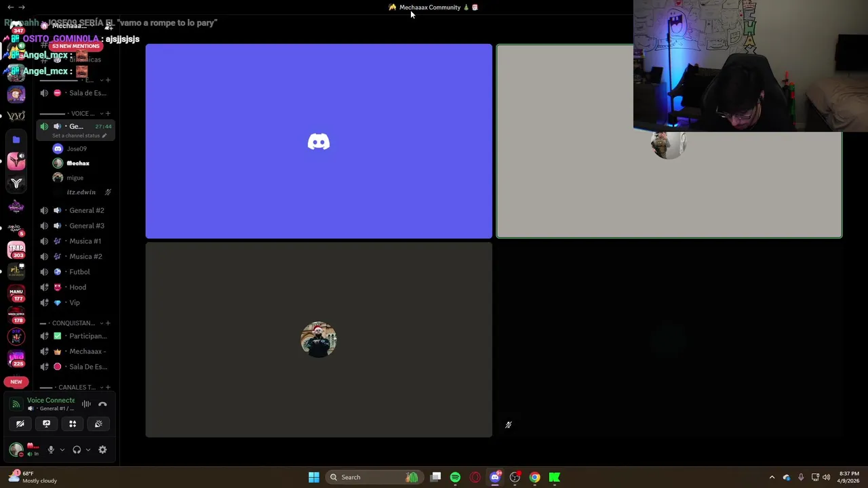Join the Hood voice channel

pos(75,287)
